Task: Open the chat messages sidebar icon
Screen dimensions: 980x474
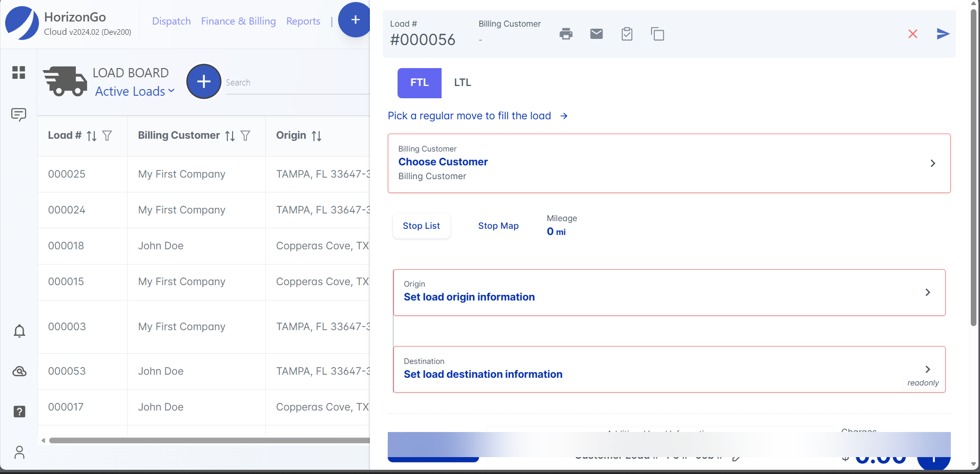Action: click(x=19, y=114)
